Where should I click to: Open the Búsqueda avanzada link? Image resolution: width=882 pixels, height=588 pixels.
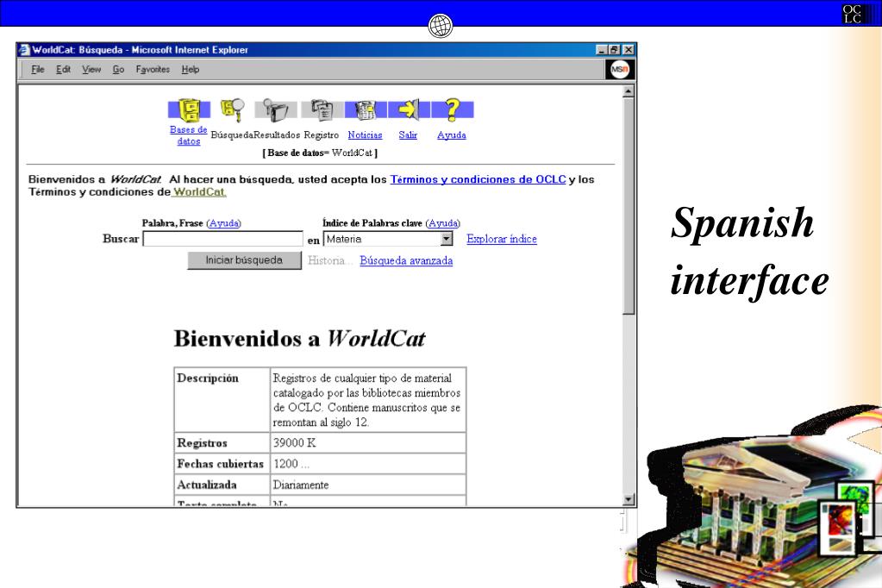[406, 260]
